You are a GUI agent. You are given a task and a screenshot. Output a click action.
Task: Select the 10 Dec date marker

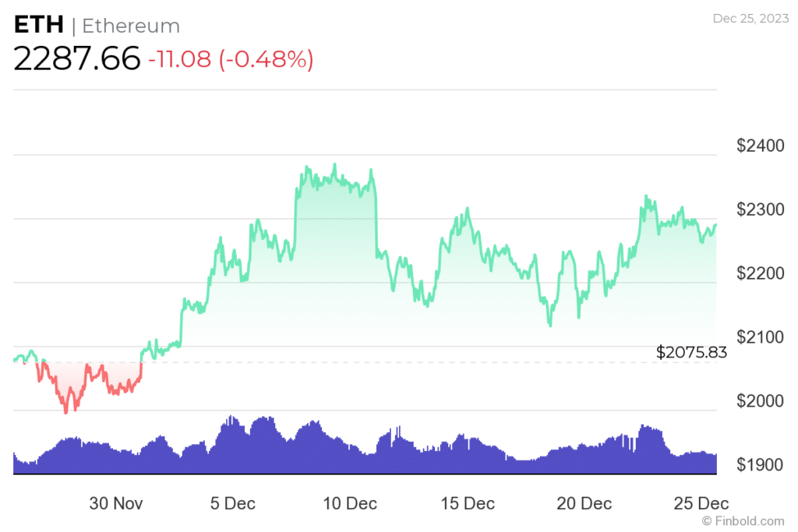[350, 503]
